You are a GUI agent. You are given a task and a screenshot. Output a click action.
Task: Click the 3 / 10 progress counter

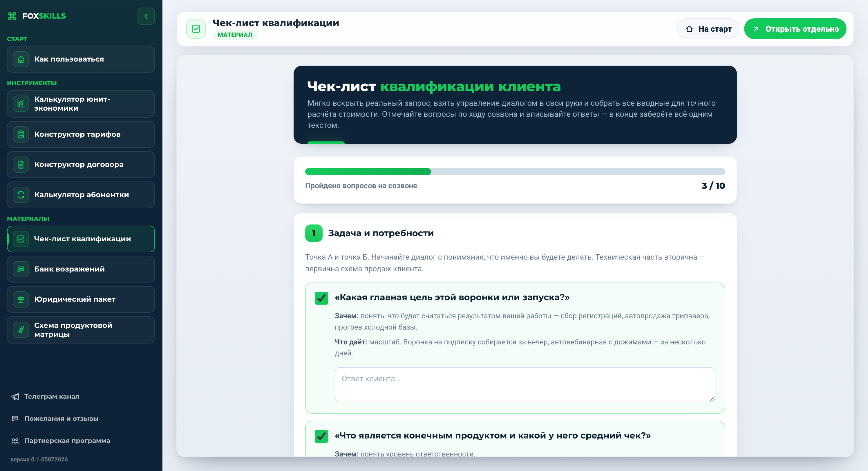click(713, 186)
